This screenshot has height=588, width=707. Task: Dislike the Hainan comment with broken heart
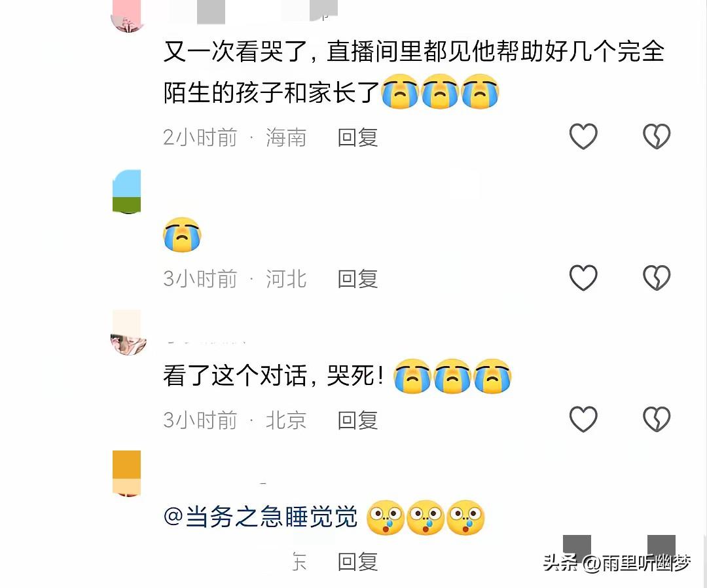(657, 136)
